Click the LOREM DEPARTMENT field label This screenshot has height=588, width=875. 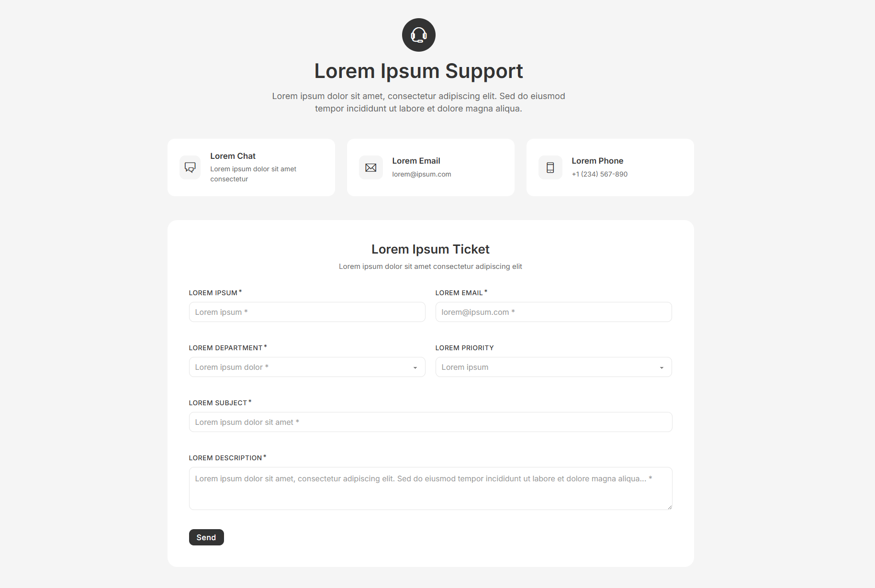(x=225, y=348)
